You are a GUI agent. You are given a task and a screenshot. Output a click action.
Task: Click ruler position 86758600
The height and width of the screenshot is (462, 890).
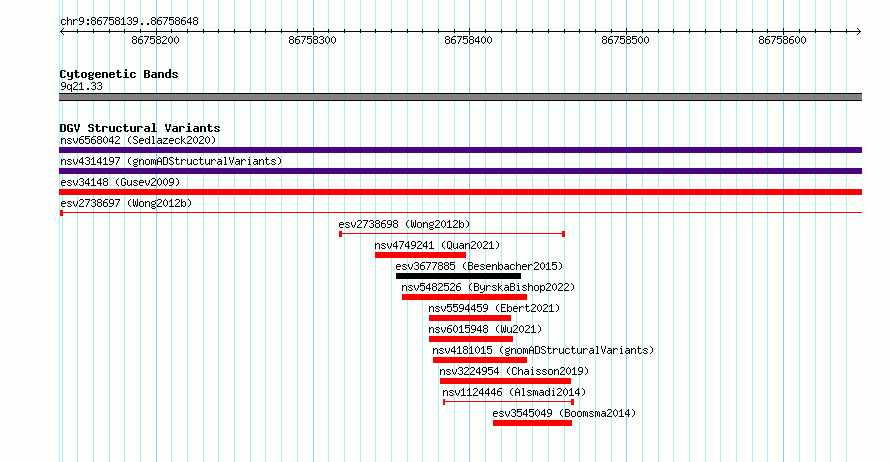782,40
